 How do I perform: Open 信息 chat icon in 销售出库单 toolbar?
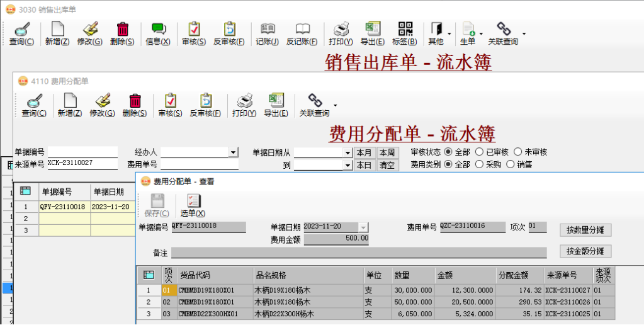coord(158,29)
